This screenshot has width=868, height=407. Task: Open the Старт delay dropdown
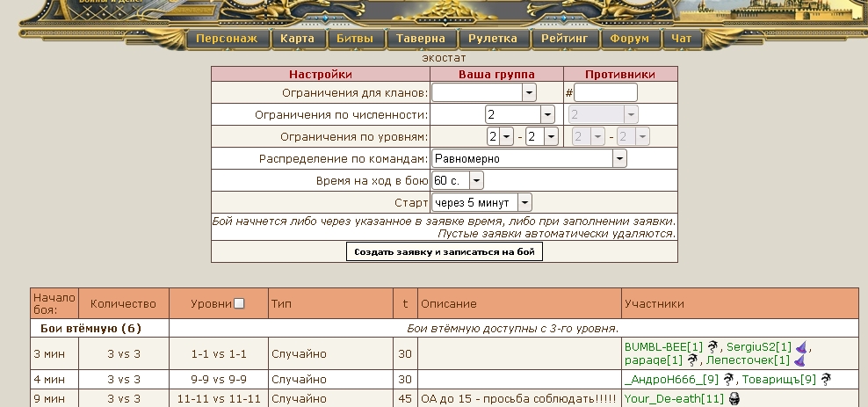tap(524, 202)
